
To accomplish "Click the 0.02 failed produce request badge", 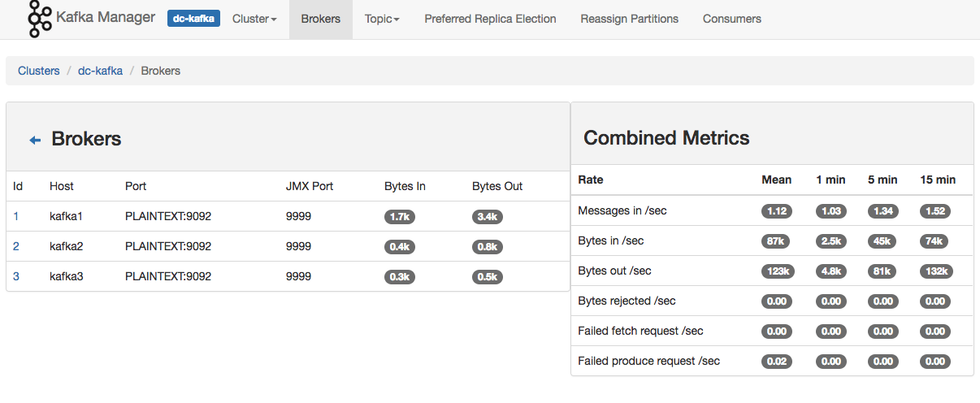I will tap(777, 362).
